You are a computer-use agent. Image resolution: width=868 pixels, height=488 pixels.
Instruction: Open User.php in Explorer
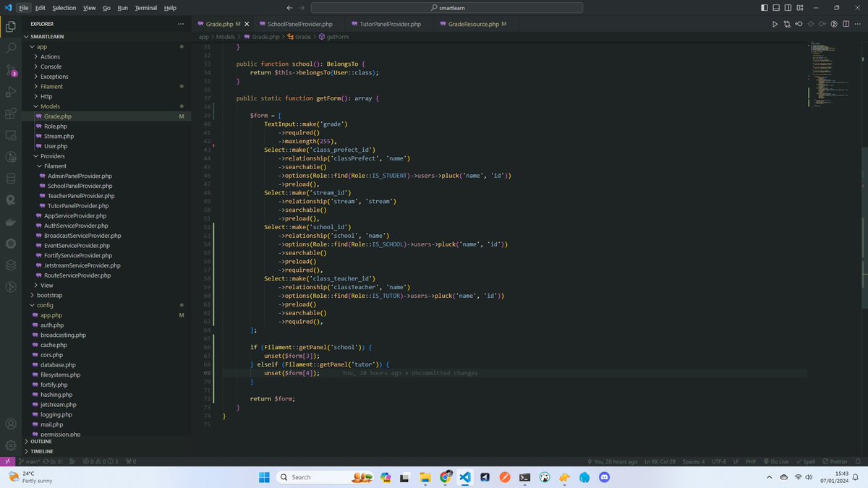click(x=56, y=146)
